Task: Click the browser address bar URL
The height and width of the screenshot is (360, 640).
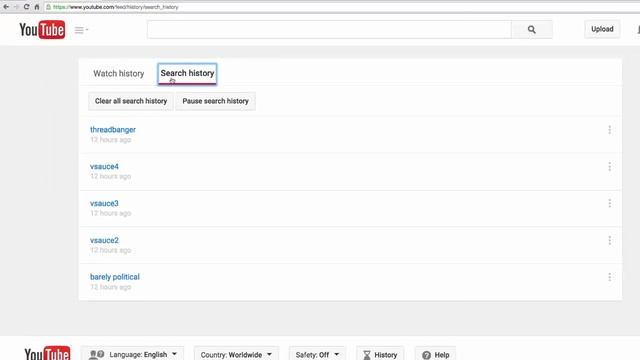Action: (x=116, y=7)
